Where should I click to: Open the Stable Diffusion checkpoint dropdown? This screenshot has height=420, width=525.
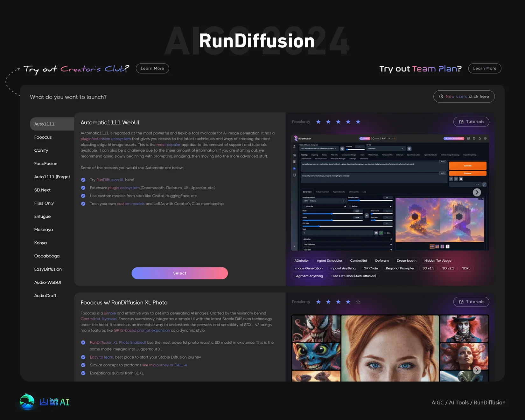pyautogui.click(x=320, y=149)
